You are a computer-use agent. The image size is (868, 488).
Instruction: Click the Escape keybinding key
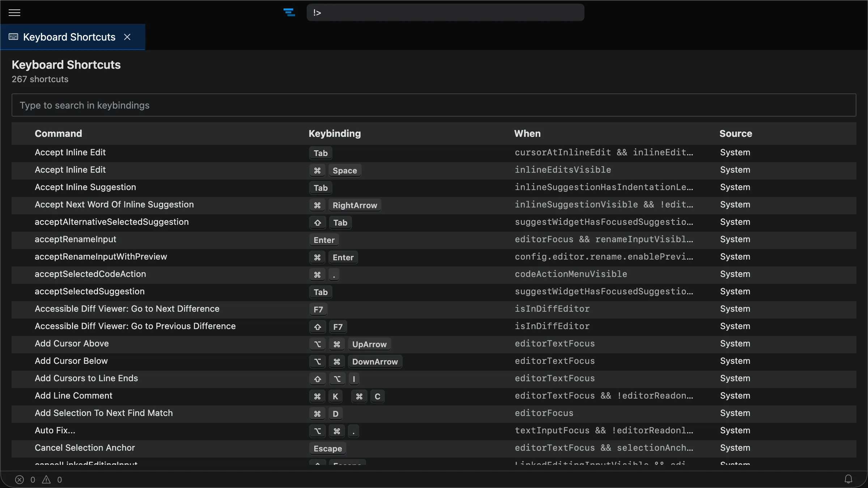(328, 449)
